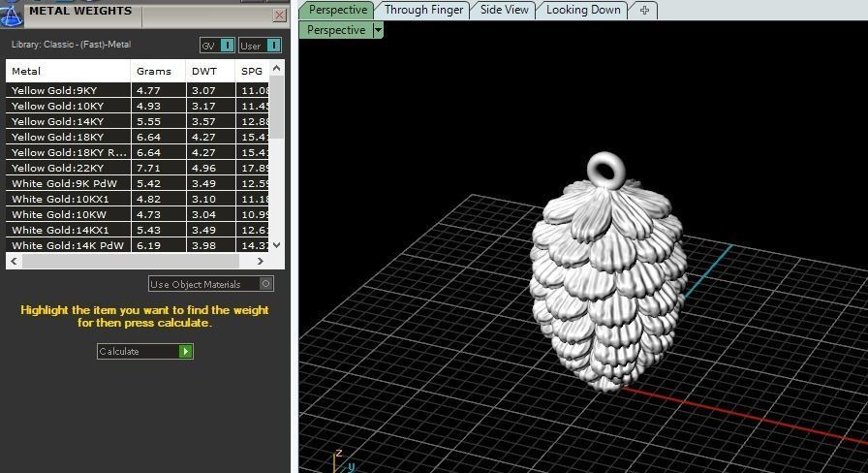Switch to the Side View tab

tap(504, 10)
